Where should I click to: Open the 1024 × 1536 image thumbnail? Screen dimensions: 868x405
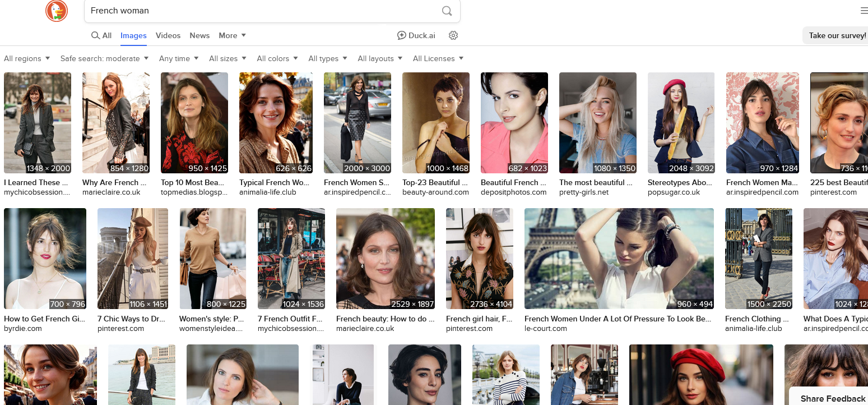[291, 259]
